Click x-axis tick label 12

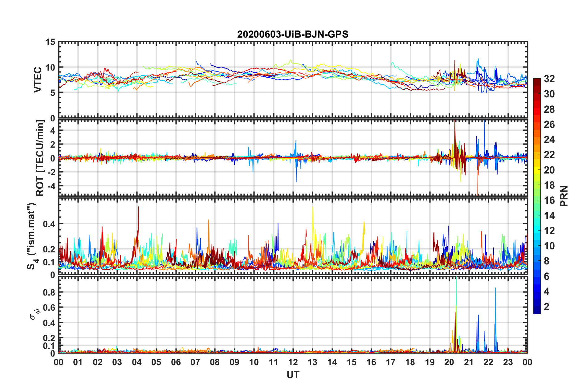coord(293,362)
